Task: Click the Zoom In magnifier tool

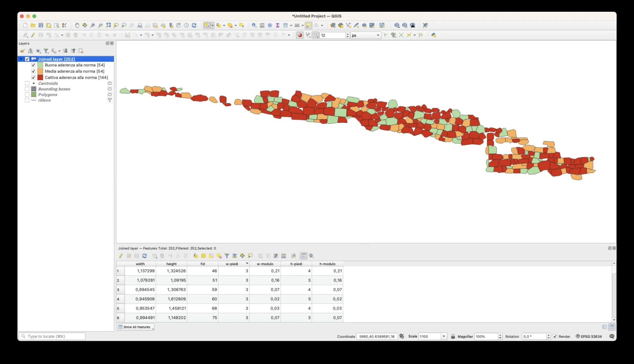Action: [93, 25]
